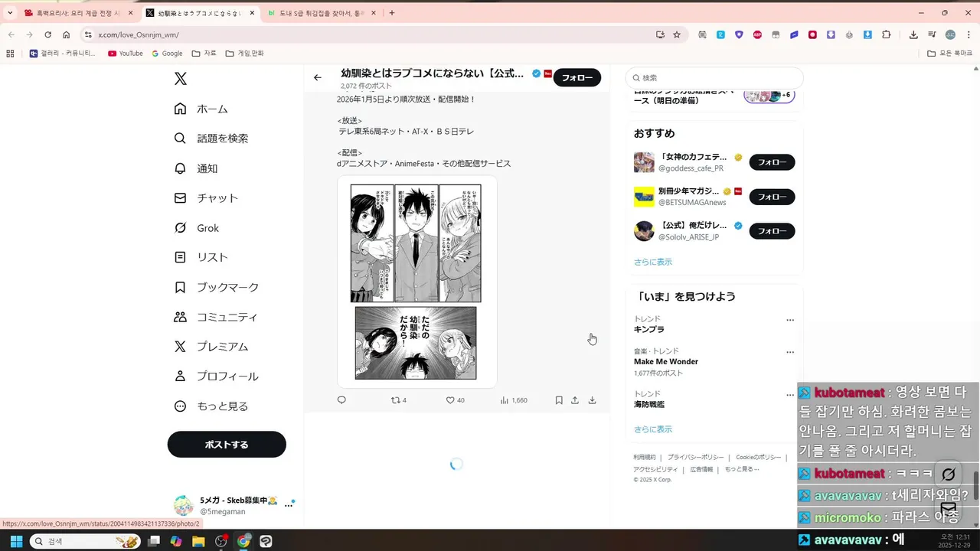Open プロフィール in sidebar
This screenshot has height=551, width=980.
tap(217, 377)
